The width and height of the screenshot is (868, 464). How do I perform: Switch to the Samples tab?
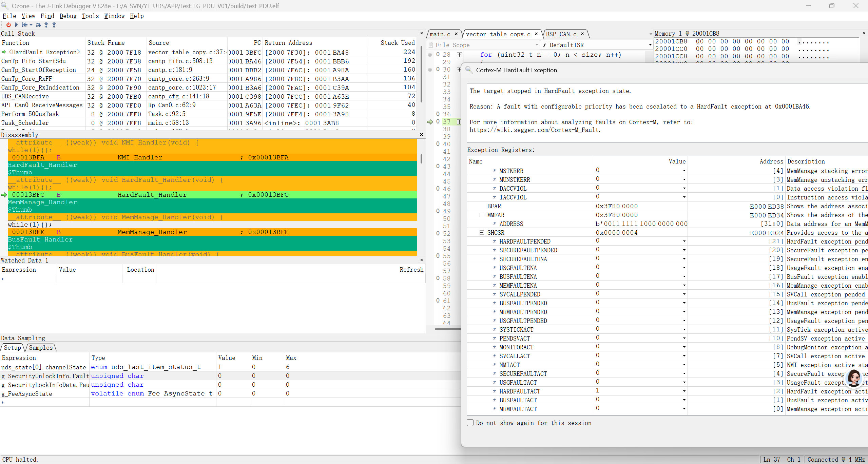(41, 348)
